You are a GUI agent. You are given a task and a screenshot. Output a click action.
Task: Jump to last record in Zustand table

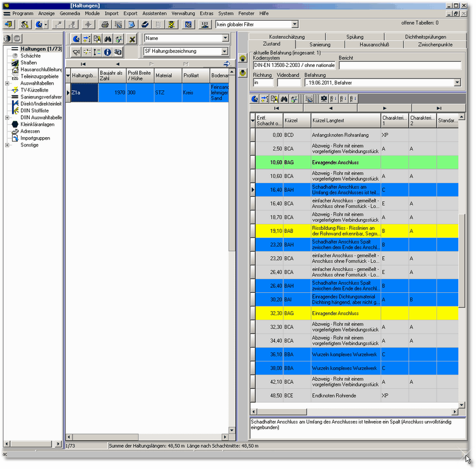click(439, 108)
